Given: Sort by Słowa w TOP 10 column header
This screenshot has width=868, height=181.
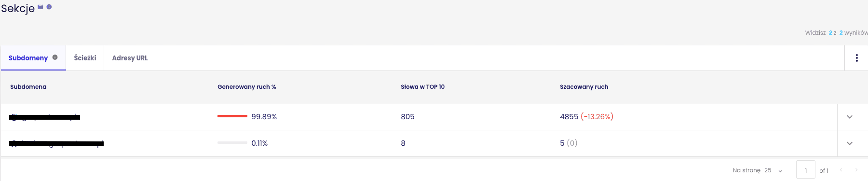Looking at the screenshot, I should tap(422, 87).
